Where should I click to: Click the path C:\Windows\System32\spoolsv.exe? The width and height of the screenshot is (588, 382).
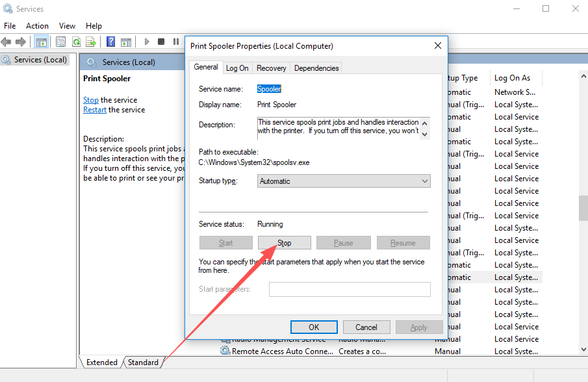click(254, 162)
